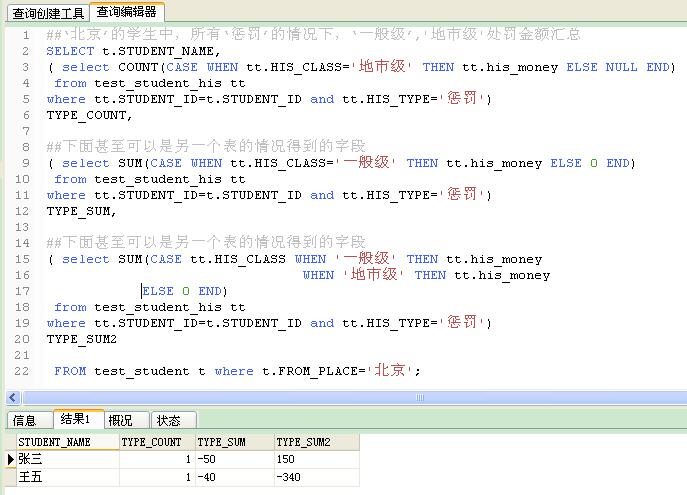The height and width of the screenshot is (495, 687).
Task: Click the comment on line 14
Action: tap(206, 242)
